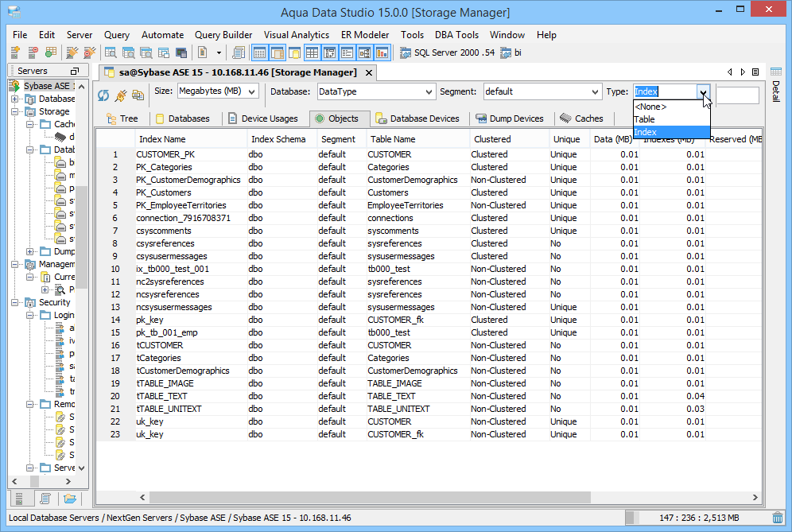Image resolution: width=792 pixels, height=532 pixels.
Task: Click the ER diagram layout toolbar icon
Action: (x=365, y=52)
